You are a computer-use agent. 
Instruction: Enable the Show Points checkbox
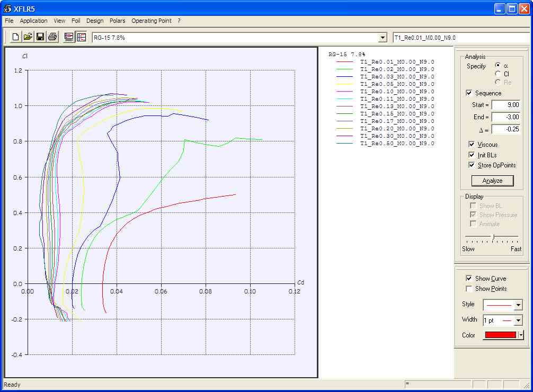point(468,289)
